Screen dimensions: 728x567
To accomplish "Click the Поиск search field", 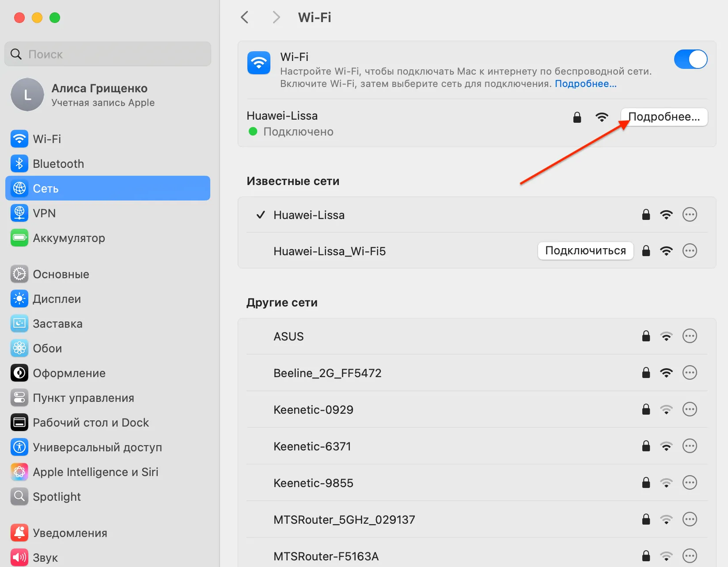I will pos(108,54).
